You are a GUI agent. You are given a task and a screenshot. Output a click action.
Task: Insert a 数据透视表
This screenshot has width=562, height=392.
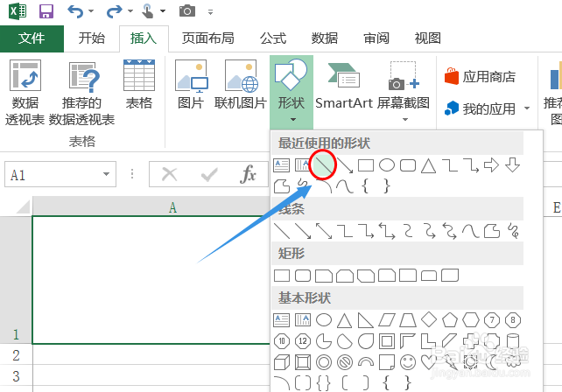(25, 93)
